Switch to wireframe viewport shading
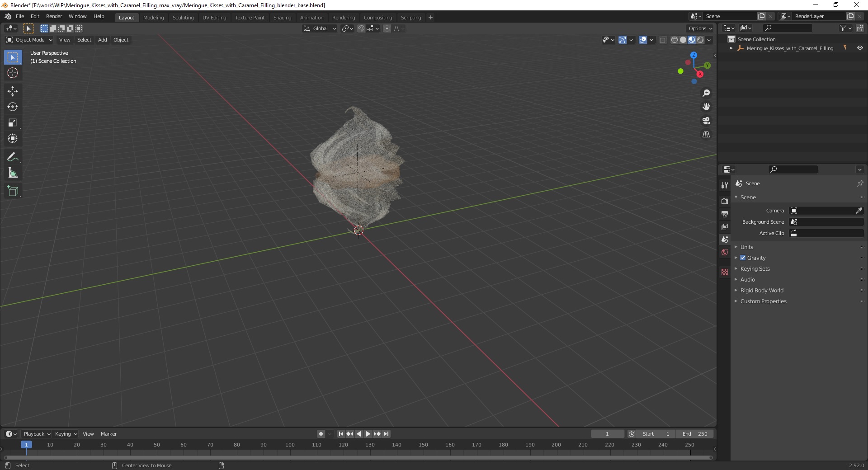 pos(675,40)
